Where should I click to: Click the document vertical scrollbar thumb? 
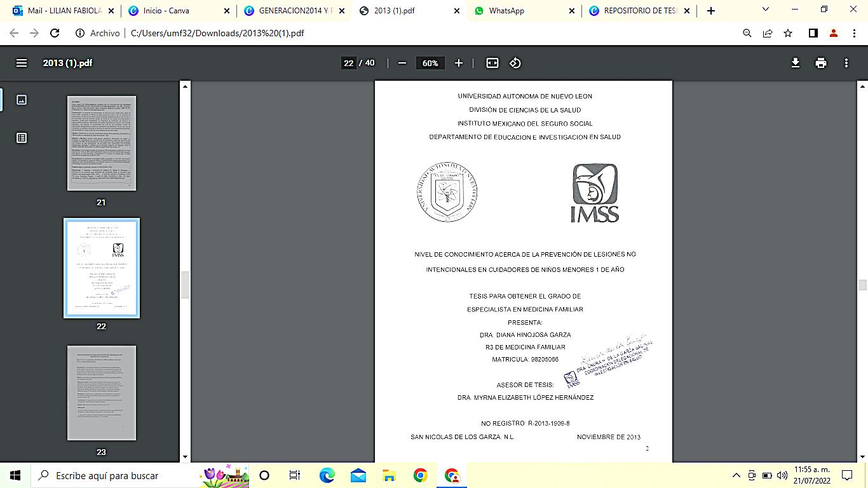point(862,285)
